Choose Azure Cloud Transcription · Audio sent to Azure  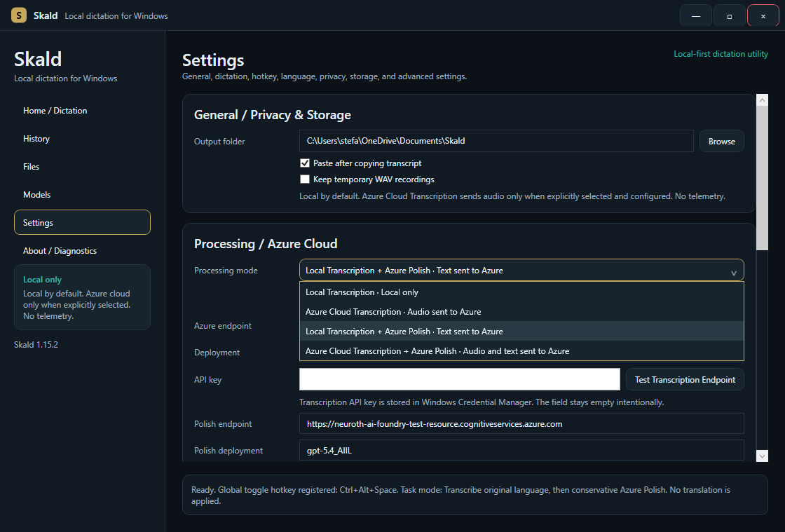tap(521, 312)
